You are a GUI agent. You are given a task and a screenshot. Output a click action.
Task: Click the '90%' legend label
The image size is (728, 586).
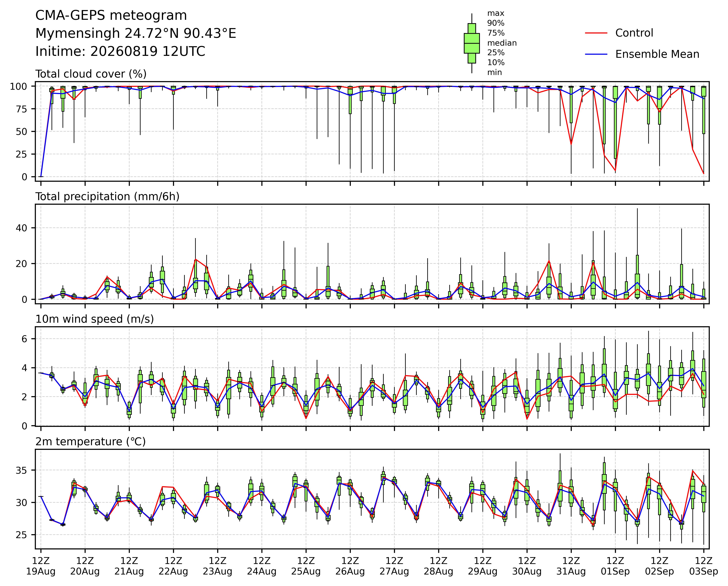pyautogui.click(x=496, y=23)
